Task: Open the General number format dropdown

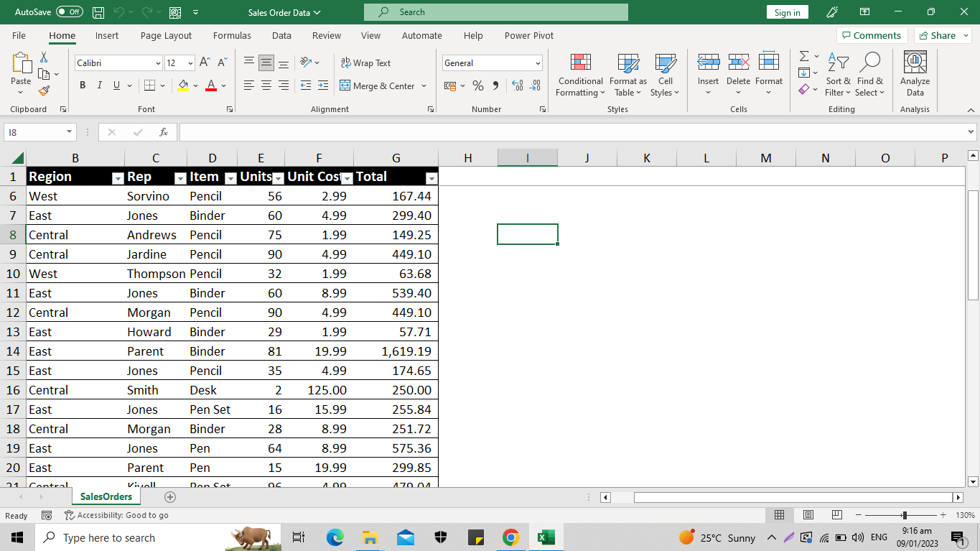Action: tap(537, 63)
